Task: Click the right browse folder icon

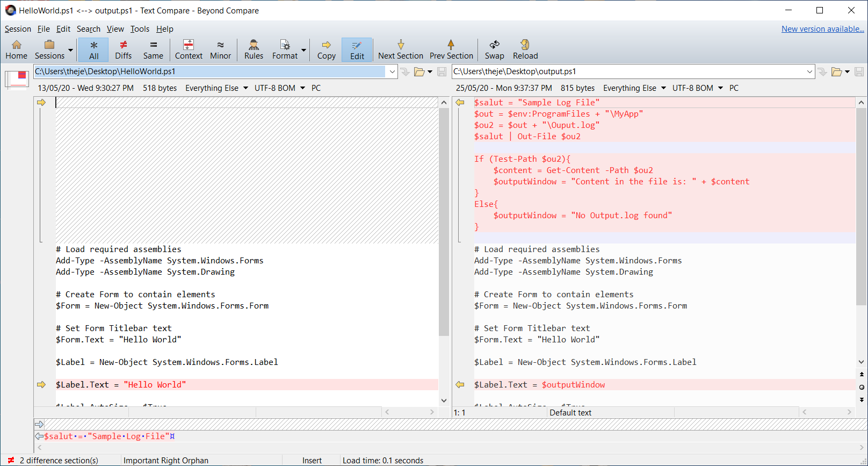Action: (836, 71)
